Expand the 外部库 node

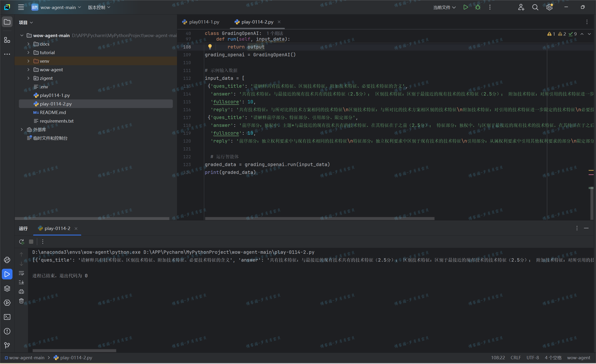[x=22, y=130]
